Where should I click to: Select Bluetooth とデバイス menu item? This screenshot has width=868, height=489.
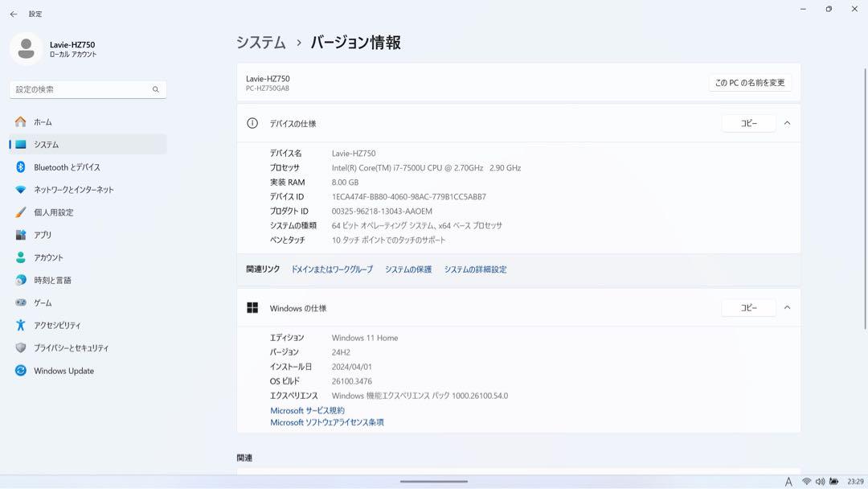pyautogui.click(x=88, y=167)
